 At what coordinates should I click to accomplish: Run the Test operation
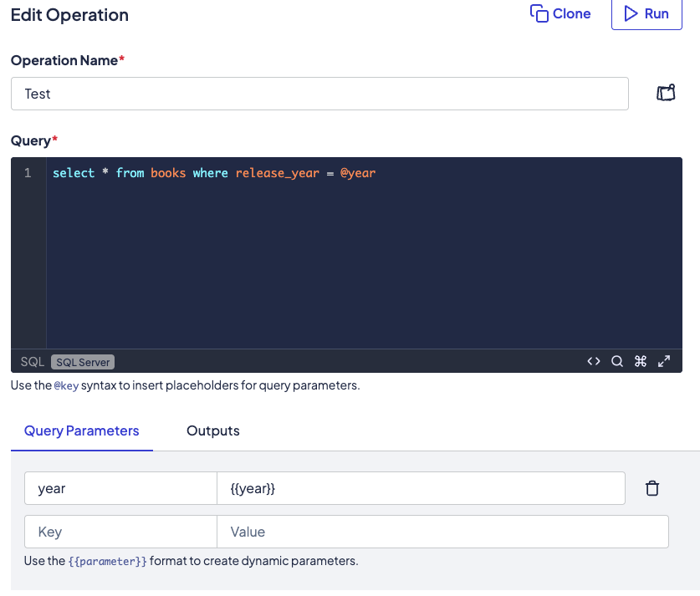point(646,14)
